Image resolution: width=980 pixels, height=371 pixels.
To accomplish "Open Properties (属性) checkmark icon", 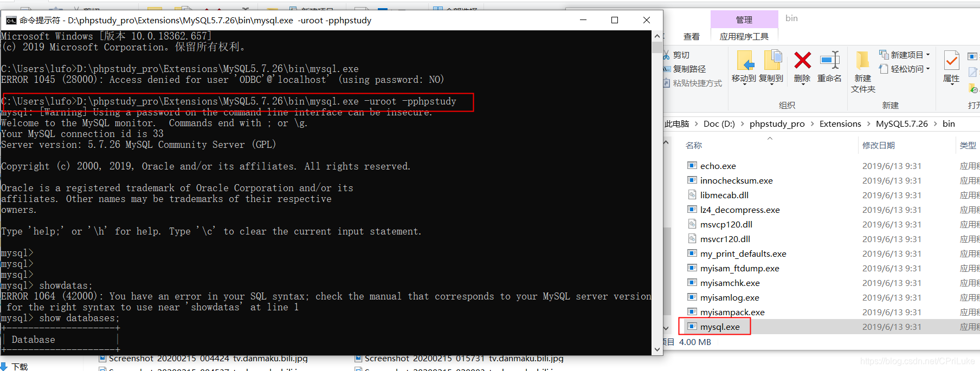I will pos(951,61).
